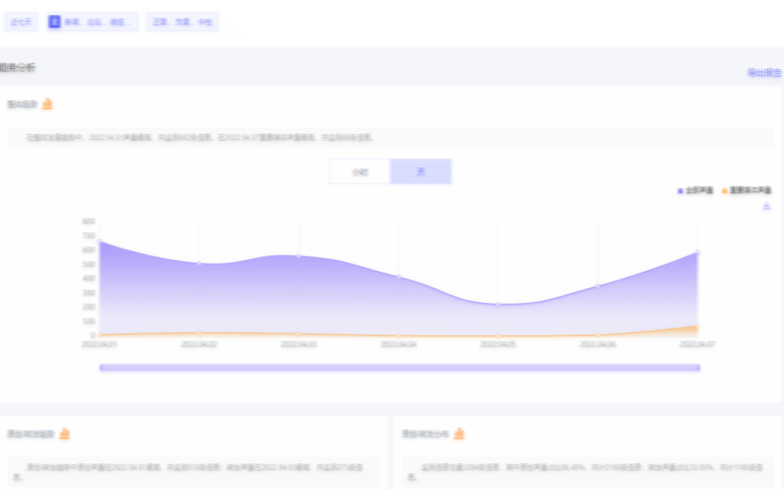The image size is (784, 489).
Task: Click the purple data point at 2022.04.07
Action: coord(697,252)
